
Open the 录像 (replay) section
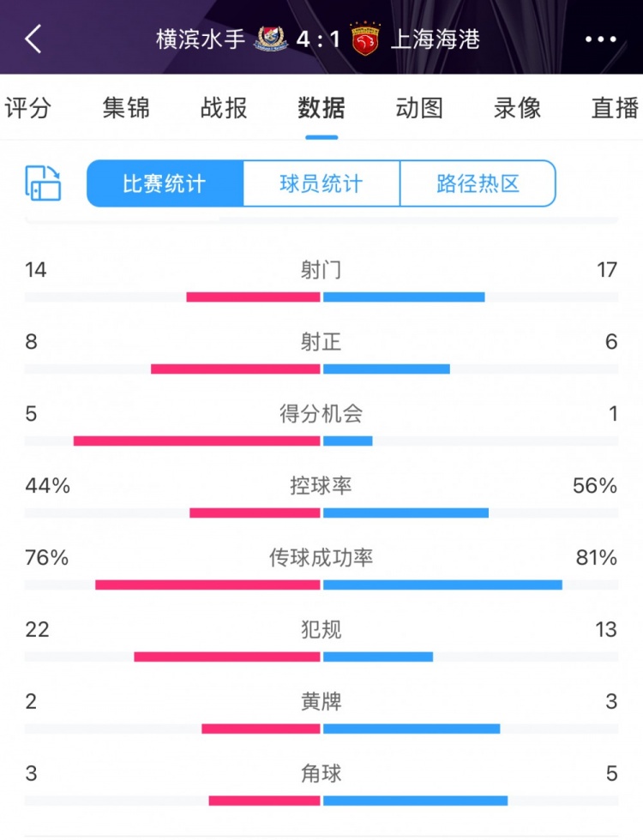pyautogui.click(x=516, y=109)
